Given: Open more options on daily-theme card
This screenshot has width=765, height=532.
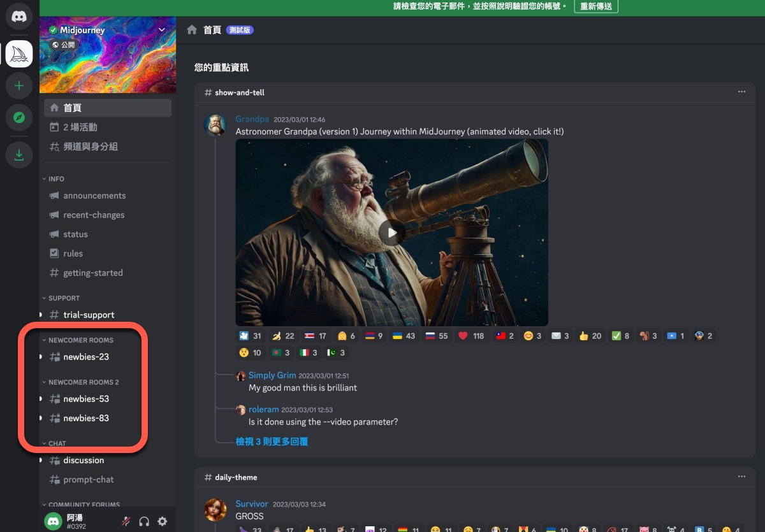Looking at the screenshot, I should pyautogui.click(x=741, y=477).
